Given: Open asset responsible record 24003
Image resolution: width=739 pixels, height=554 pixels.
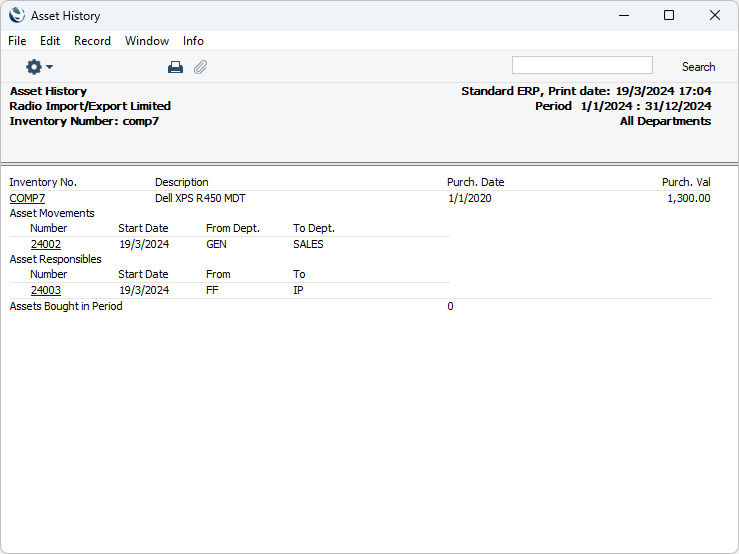Looking at the screenshot, I should 46,290.
